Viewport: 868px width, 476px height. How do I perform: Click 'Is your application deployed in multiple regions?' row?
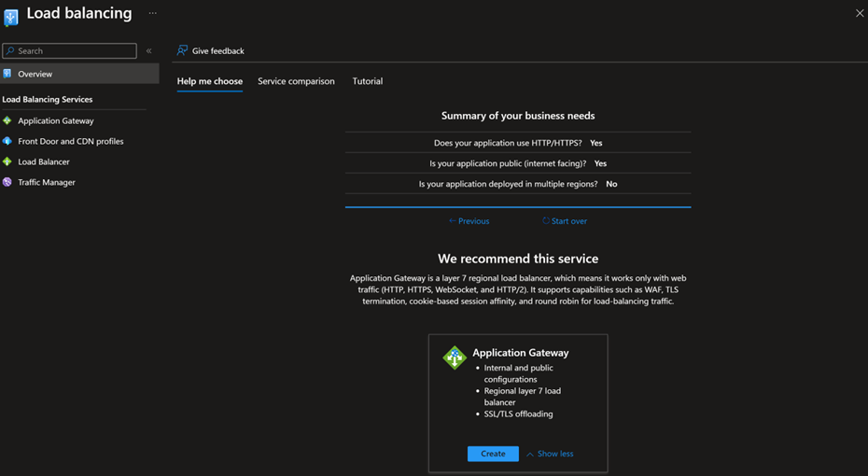[518, 184]
